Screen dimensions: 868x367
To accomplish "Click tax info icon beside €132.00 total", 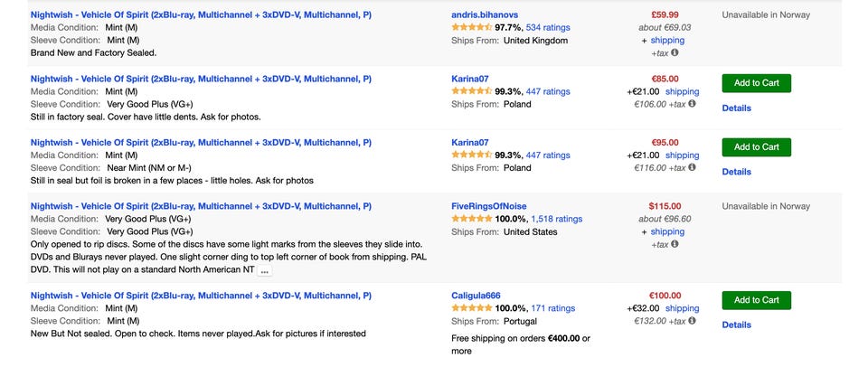I will click(693, 321).
